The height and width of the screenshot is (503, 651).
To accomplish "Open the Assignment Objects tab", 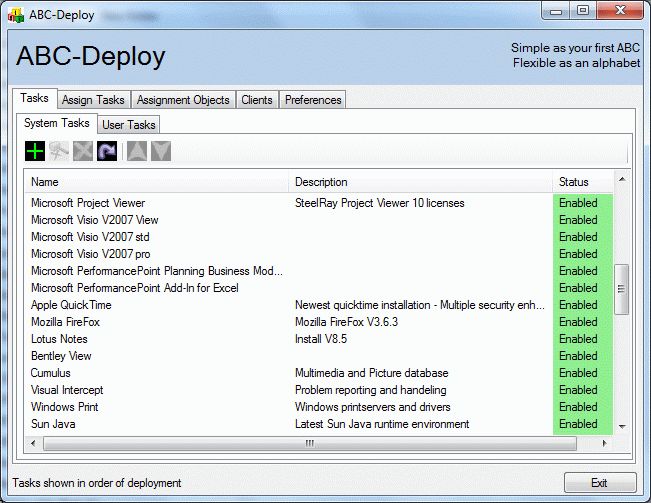I will tap(183, 100).
